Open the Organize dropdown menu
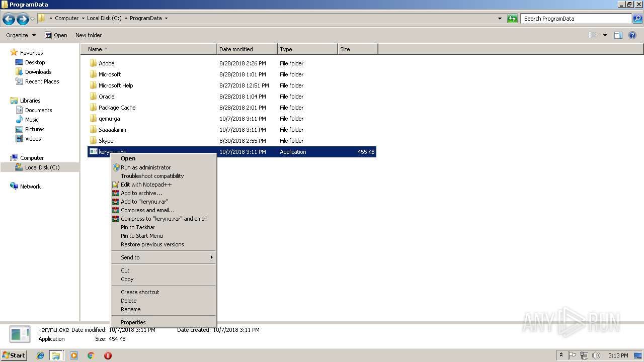This screenshot has height=362, width=644. point(21,35)
